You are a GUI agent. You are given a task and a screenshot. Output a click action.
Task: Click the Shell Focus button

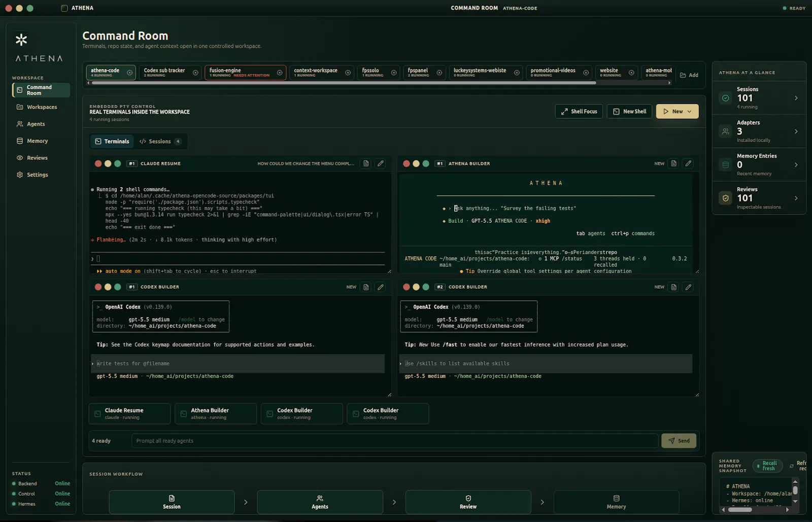click(579, 112)
